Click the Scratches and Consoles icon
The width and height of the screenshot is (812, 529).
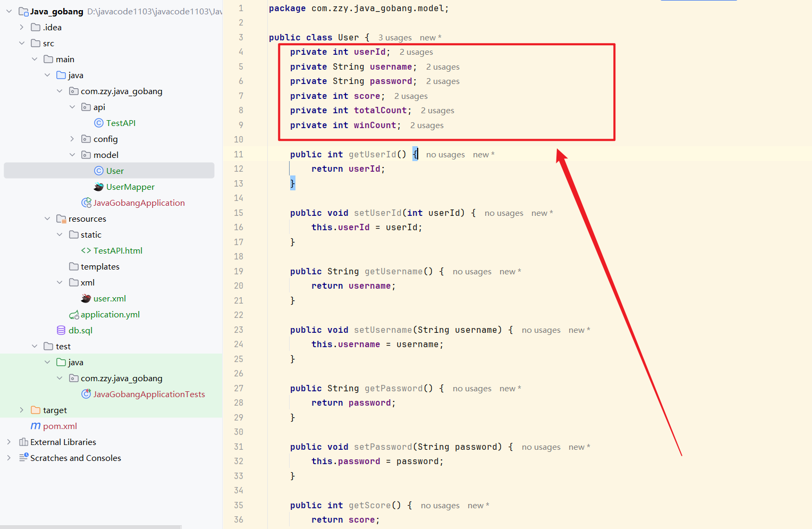23,457
